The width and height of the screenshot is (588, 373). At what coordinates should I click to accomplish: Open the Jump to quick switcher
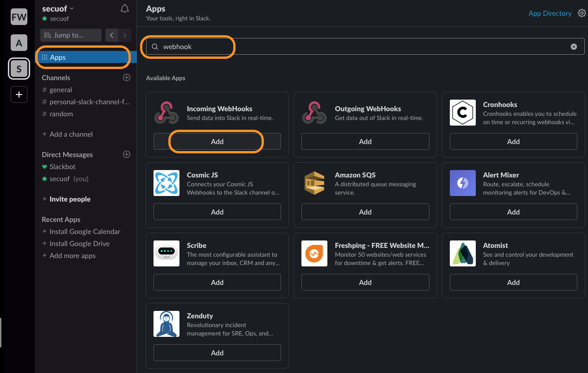coord(71,35)
